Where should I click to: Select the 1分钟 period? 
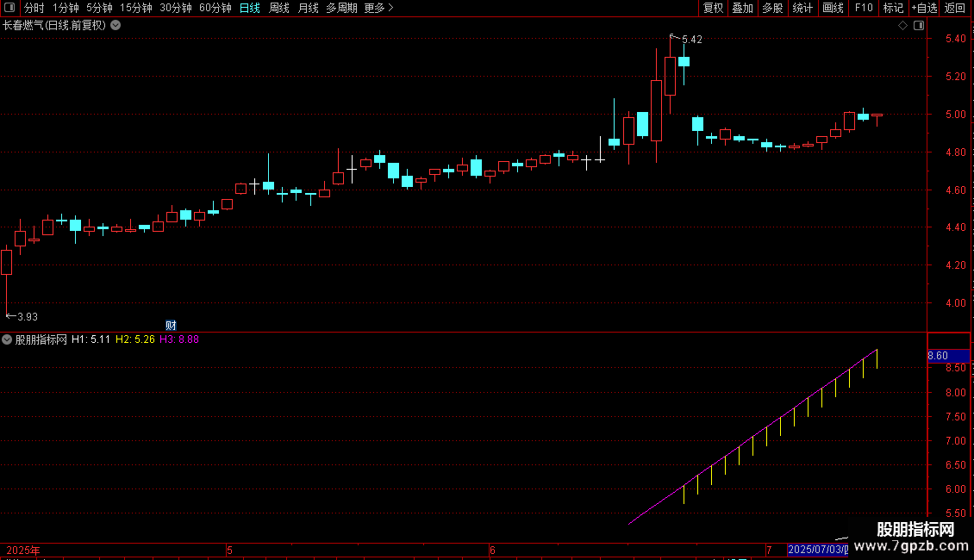point(66,8)
